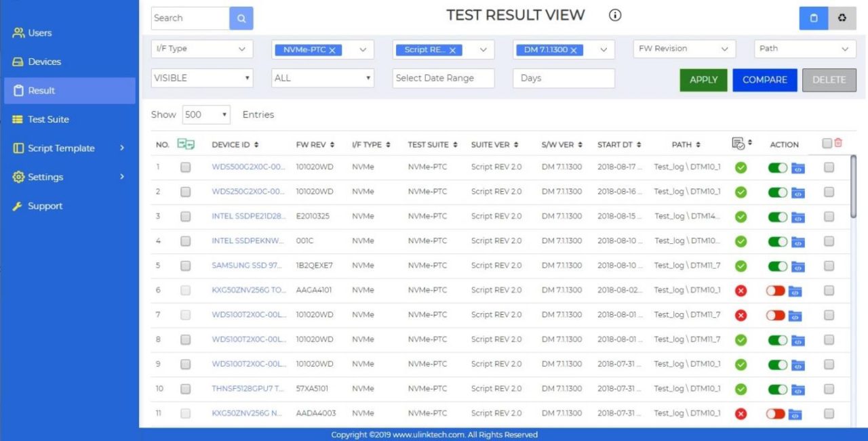The height and width of the screenshot is (441, 868).
Task: Open the I/F Type dropdown
Action: click(201, 49)
